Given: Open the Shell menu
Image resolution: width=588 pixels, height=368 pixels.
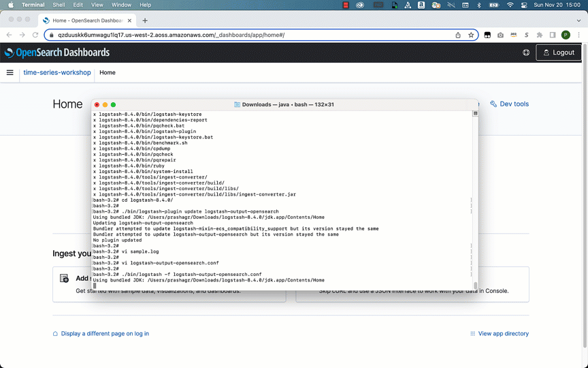Looking at the screenshot, I should point(59,5).
